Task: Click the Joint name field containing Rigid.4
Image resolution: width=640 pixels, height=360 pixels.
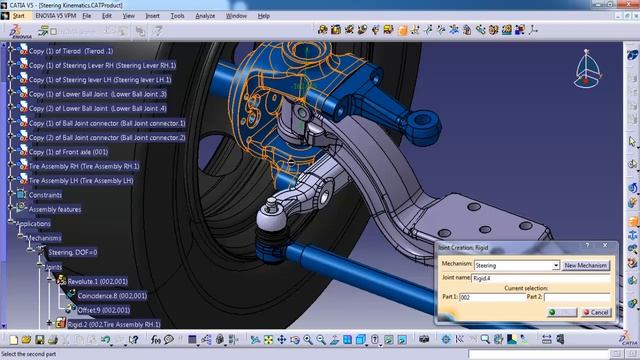Action: [541, 278]
